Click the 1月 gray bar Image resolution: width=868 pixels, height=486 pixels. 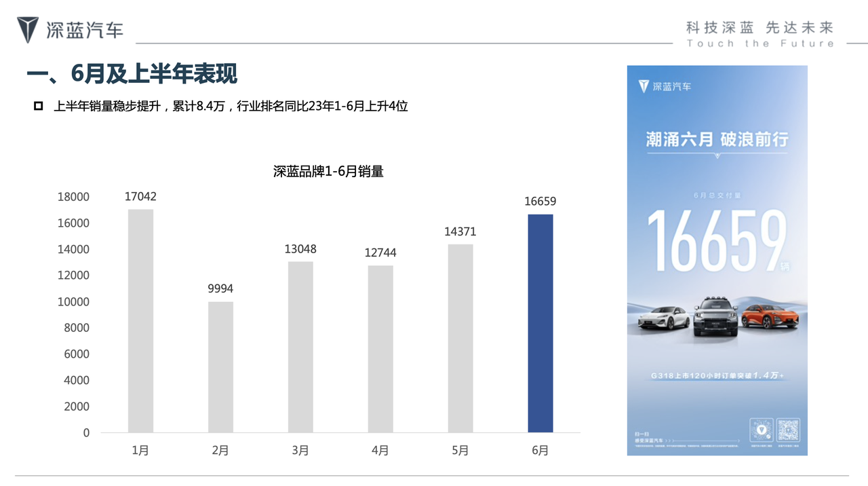pos(140,320)
